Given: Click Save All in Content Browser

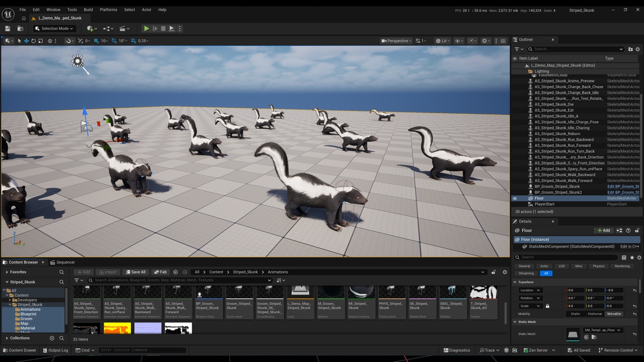Looking at the screenshot, I should click(135, 272).
